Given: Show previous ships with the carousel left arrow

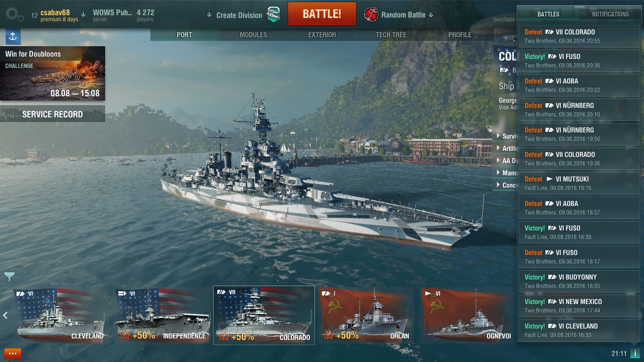Looking at the screenshot, I should tap(5, 315).
